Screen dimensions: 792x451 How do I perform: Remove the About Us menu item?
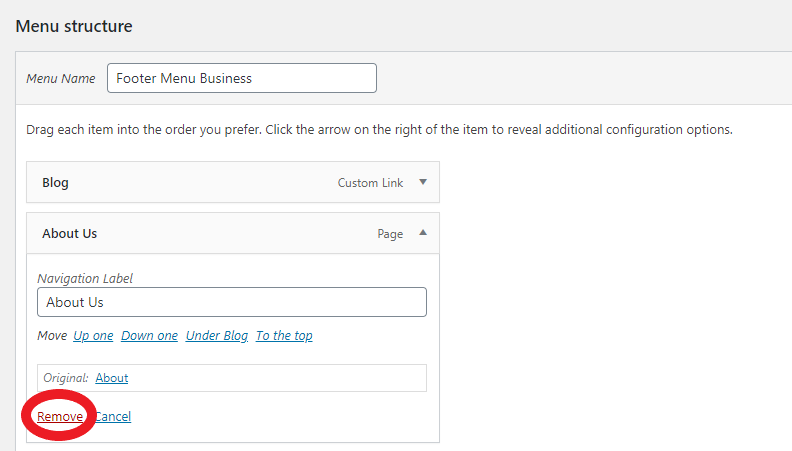pos(60,416)
